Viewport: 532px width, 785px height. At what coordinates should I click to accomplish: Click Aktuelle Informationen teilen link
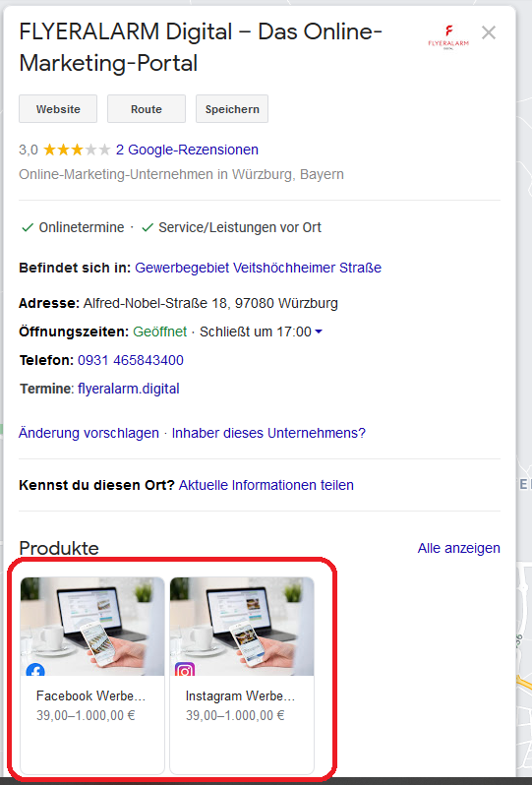tap(266, 485)
